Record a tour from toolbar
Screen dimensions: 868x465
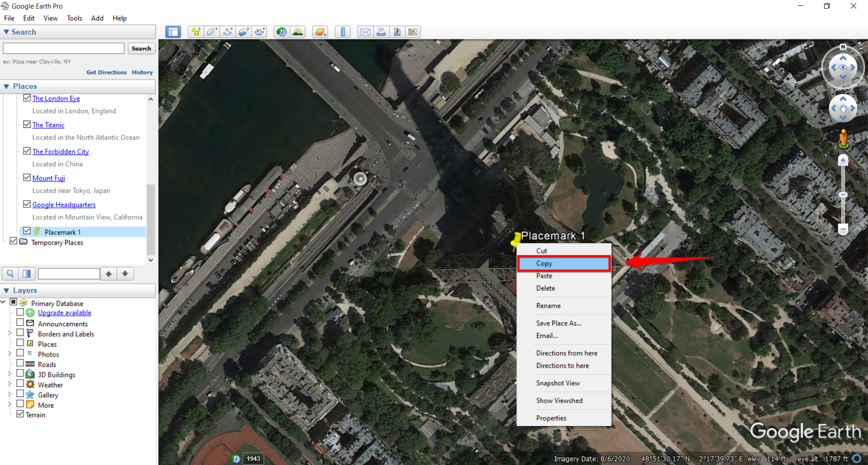click(259, 32)
